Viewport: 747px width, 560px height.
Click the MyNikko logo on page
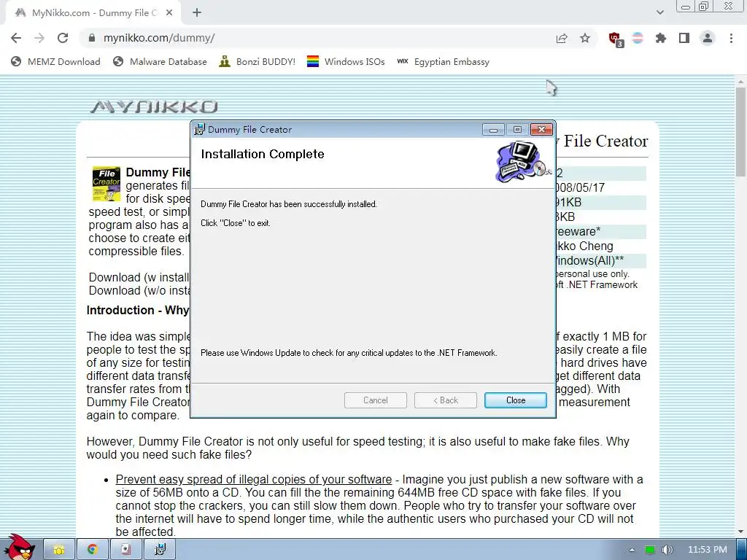click(154, 106)
